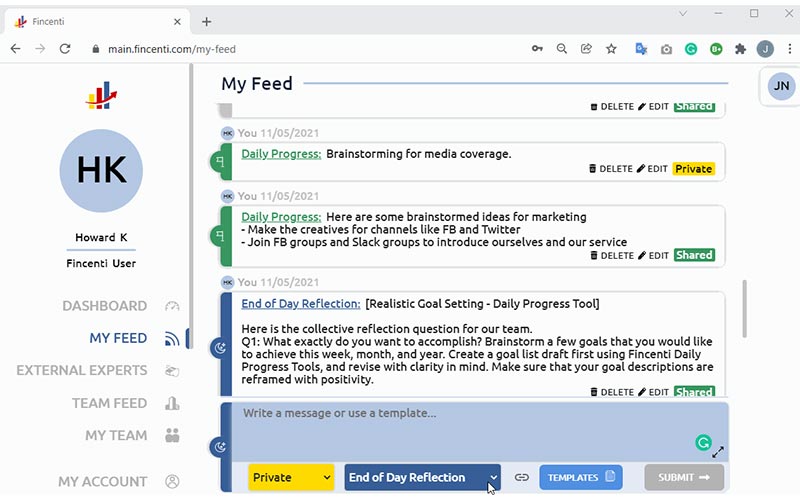Click the Howard K name

(101, 237)
